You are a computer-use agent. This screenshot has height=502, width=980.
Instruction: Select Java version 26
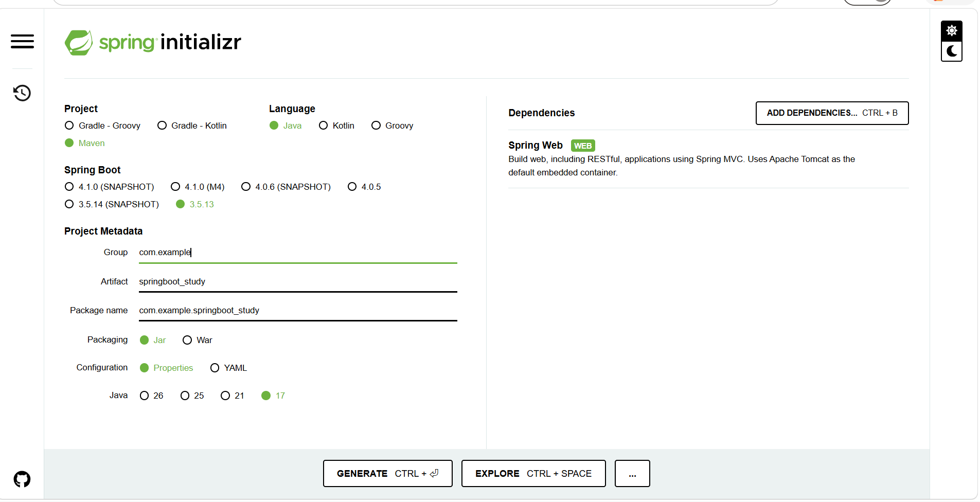click(152, 396)
